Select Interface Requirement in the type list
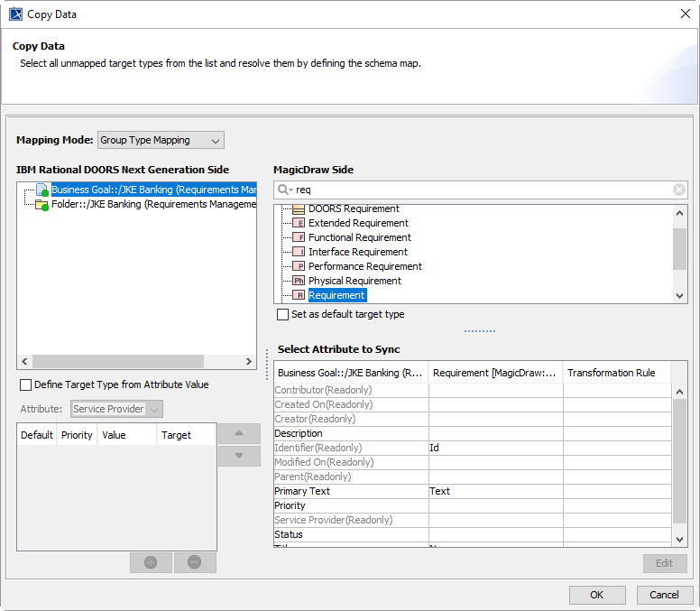This screenshot has height=611, width=700. click(x=357, y=252)
